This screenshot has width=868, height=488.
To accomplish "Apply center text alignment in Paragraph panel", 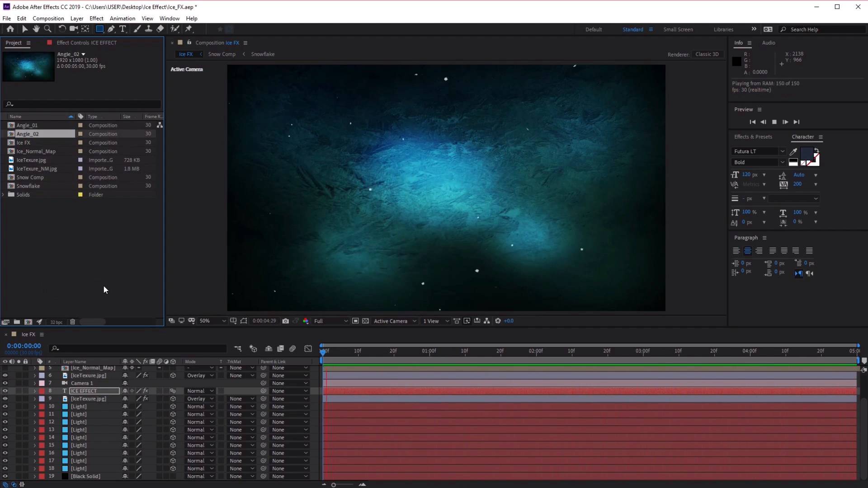I will [x=748, y=251].
